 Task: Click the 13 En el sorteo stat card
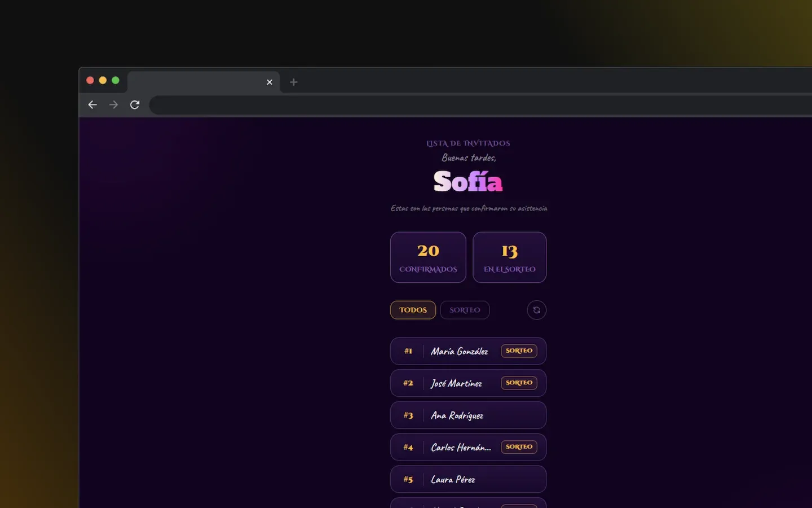click(509, 257)
